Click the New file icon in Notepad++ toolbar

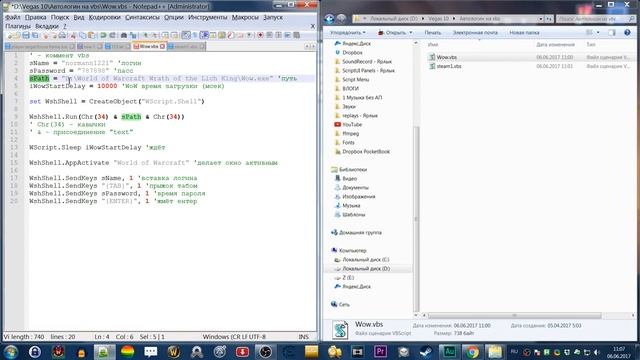(x=9, y=36)
